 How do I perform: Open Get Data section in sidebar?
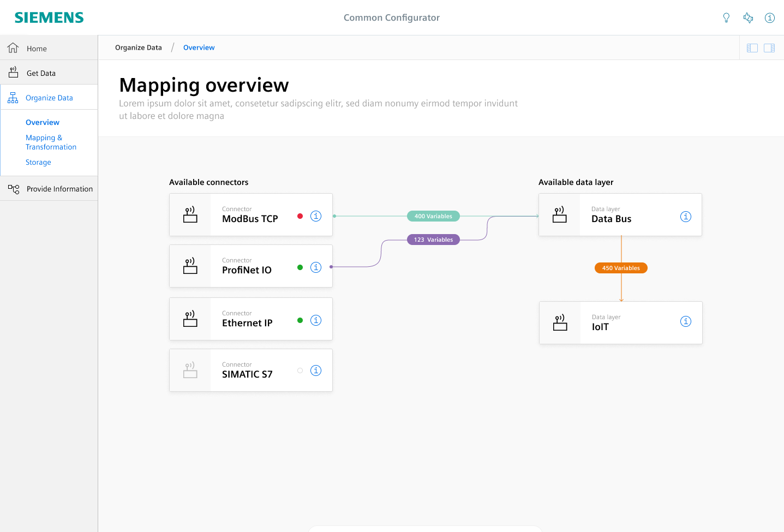[41, 73]
